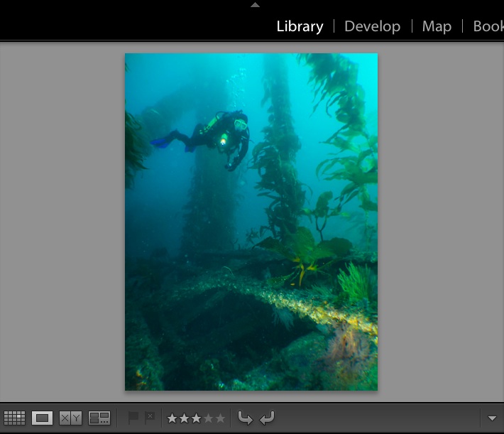Go to the Map module
Viewport: 504px width, 434px height.
click(x=437, y=26)
